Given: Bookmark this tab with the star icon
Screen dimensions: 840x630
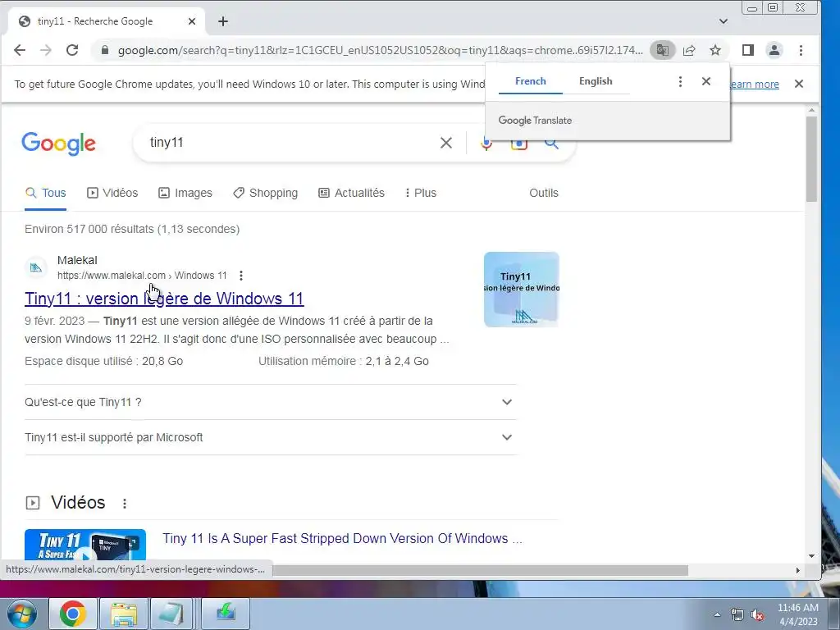Looking at the screenshot, I should click(715, 50).
